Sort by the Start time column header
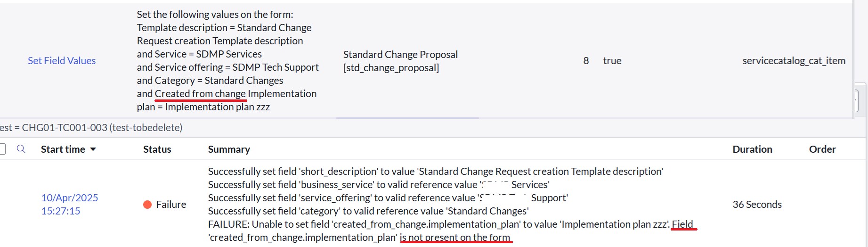868x247 pixels. click(63, 149)
